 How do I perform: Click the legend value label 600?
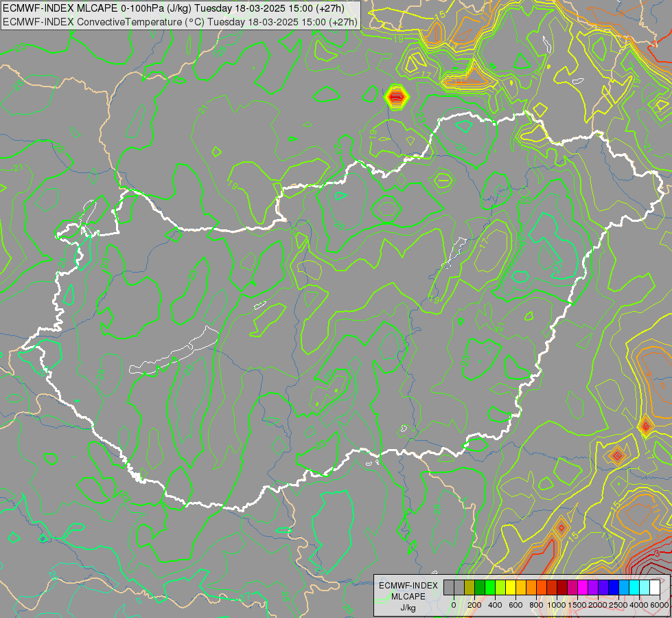click(515, 605)
